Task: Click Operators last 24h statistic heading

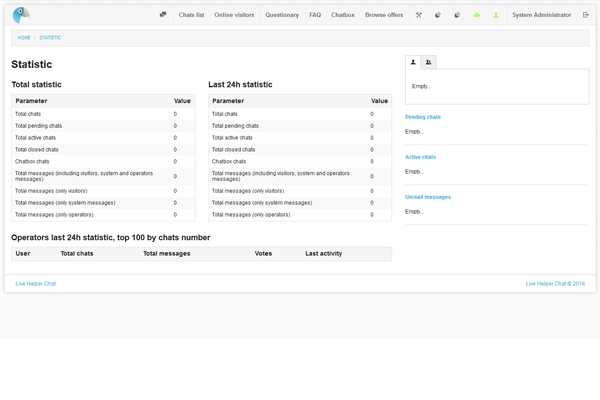Action: (111, 238)
